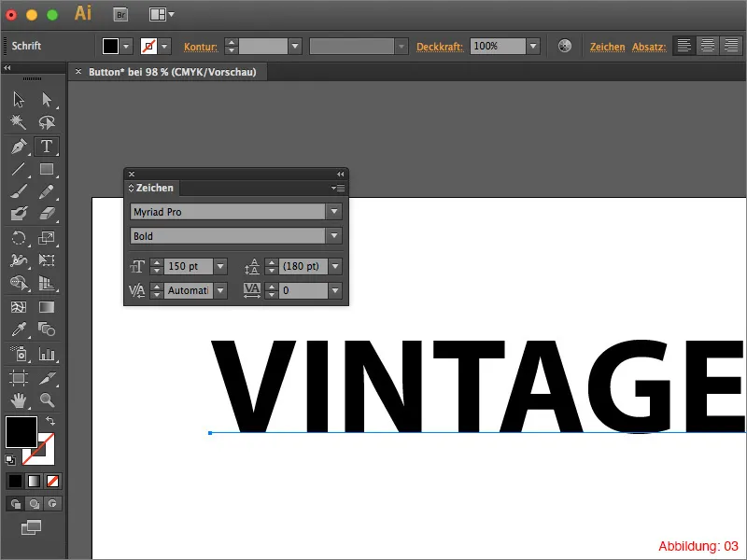This screenshot has width=747, height=560.
Task: Select the Rectangle tool
Action: [47, 170]
